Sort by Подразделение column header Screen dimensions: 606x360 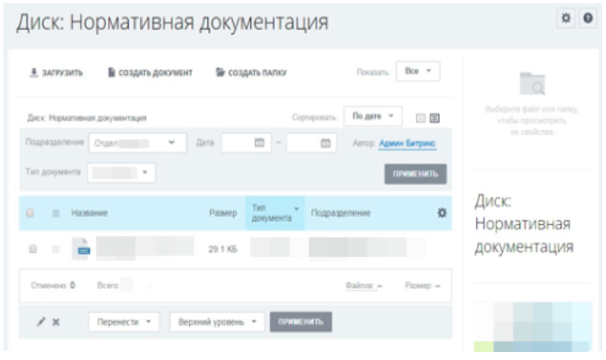pos(340,213)
